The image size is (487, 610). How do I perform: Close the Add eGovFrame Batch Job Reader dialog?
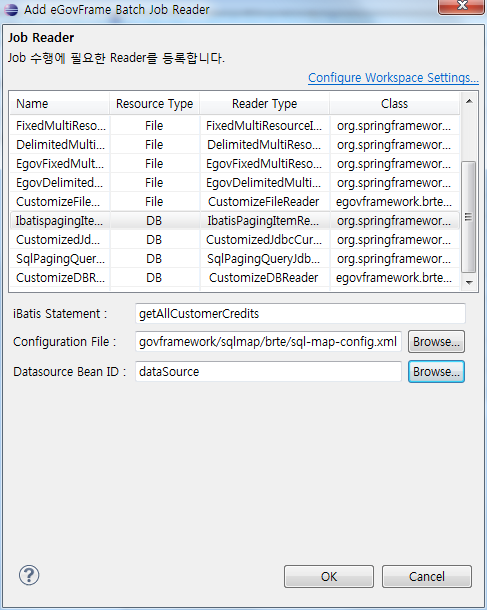[462, 7]
